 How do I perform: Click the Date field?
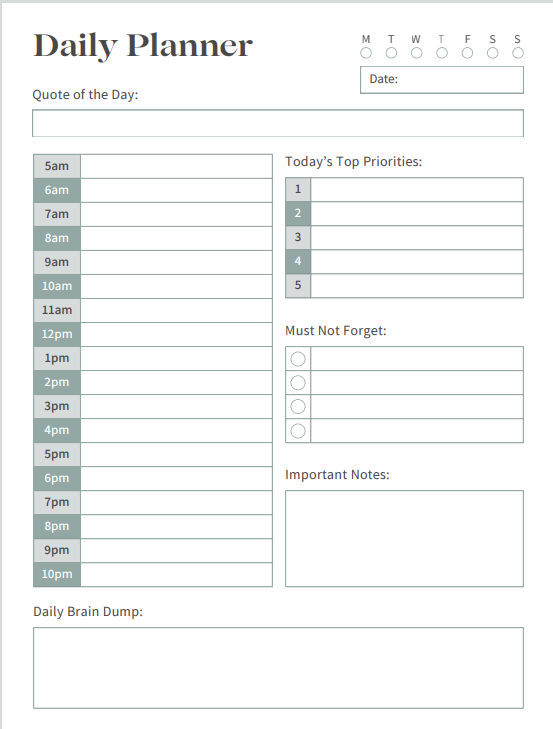point(442,80)
